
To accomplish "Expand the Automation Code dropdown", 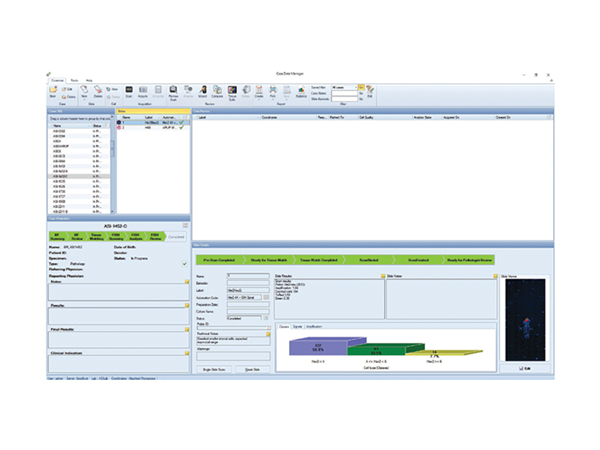I will tap(245, 297).
